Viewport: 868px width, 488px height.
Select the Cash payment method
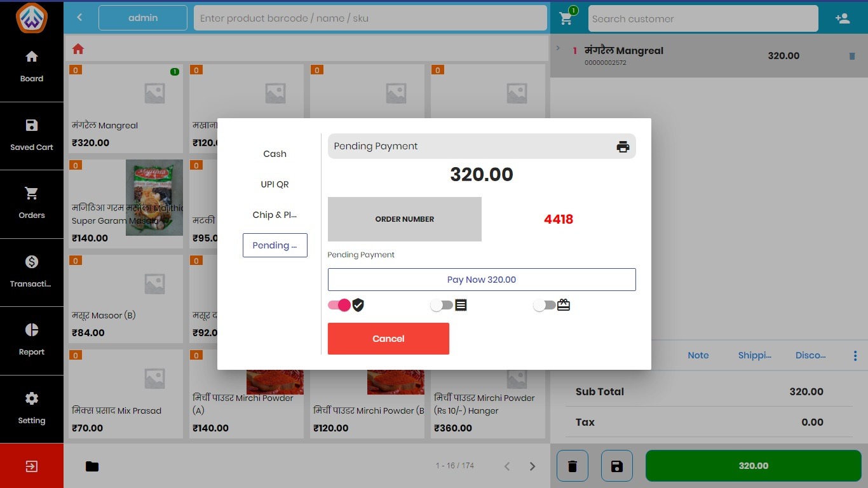tap(275, 154)
